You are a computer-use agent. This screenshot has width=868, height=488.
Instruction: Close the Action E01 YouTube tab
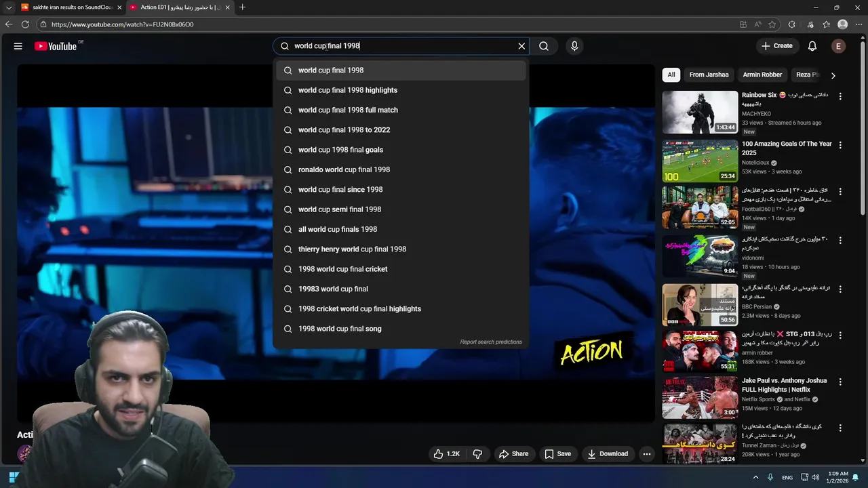coord(227,7)
